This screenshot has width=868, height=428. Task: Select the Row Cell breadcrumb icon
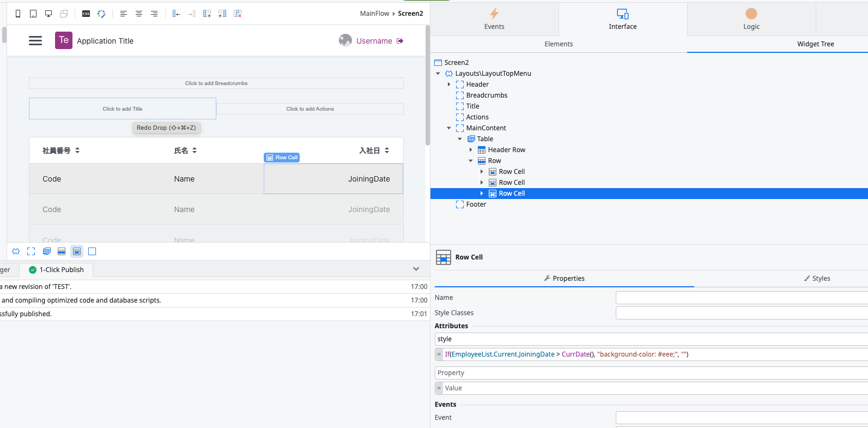77,251
